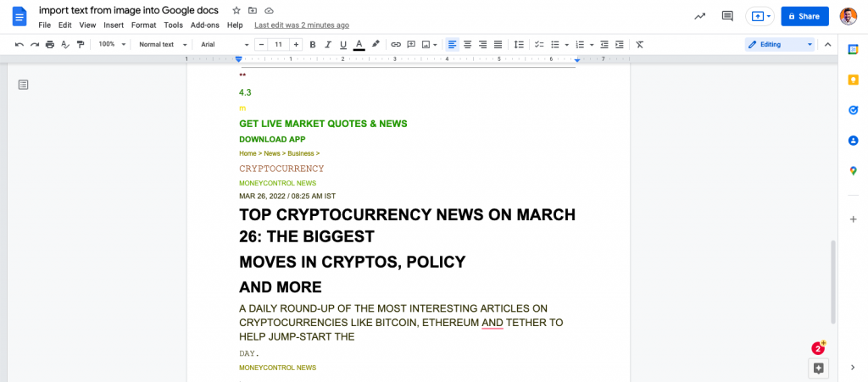Insert an image
This screenshot has height=382, width=868.
coord(426,44)
